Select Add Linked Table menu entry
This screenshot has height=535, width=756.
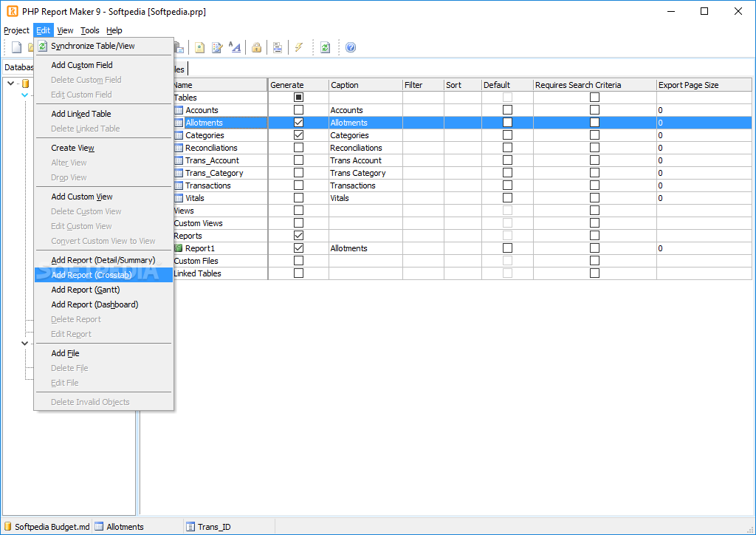coord(103,114)
